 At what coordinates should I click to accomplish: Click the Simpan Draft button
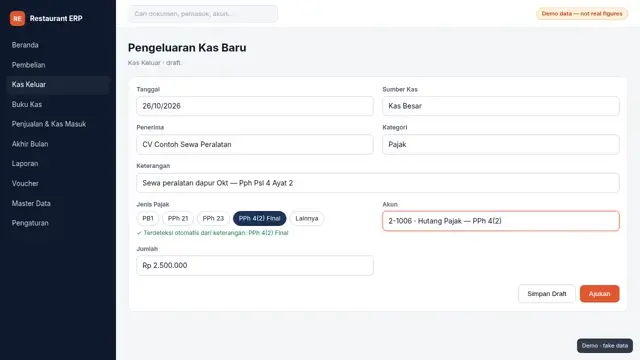pos(547,294)
